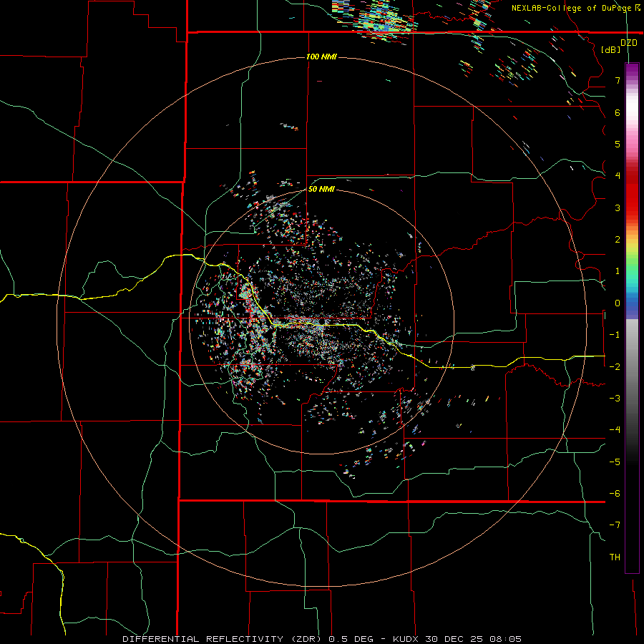Screen dimensions: 644x644
Task: Click the -3 value on color scale
Action: [x=615, y=399]
